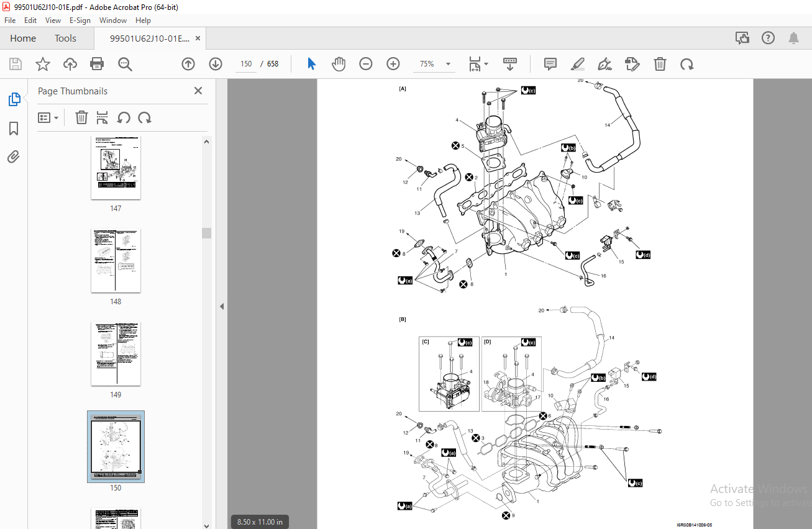Choose the hand pan tool

pyautogui.click(x=339, y=64)
